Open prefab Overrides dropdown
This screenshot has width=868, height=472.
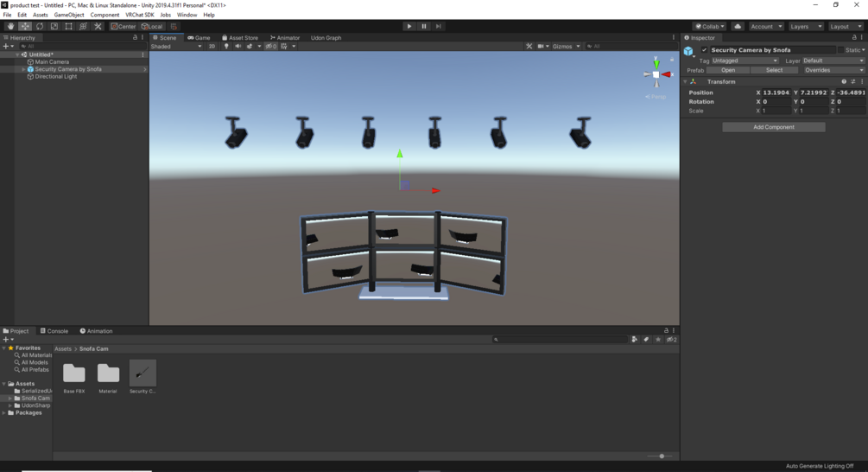[833, 70]
